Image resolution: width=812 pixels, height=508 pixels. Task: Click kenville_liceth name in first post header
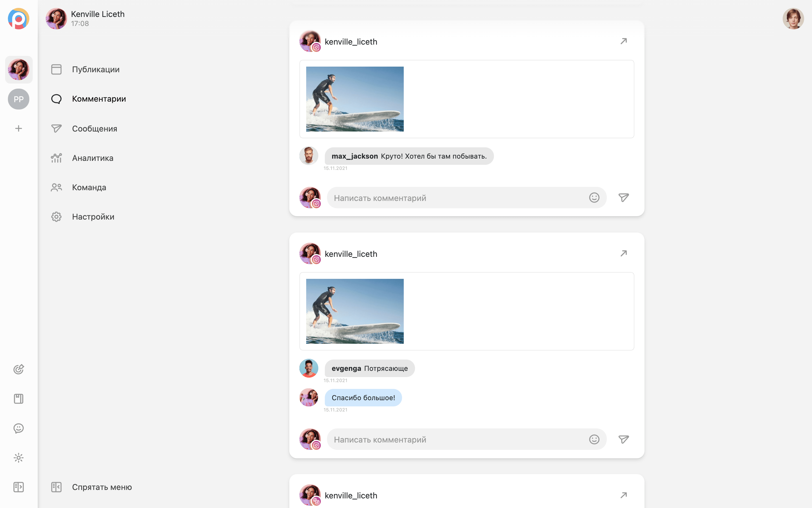pyautogui.click(x=351, y=42)
